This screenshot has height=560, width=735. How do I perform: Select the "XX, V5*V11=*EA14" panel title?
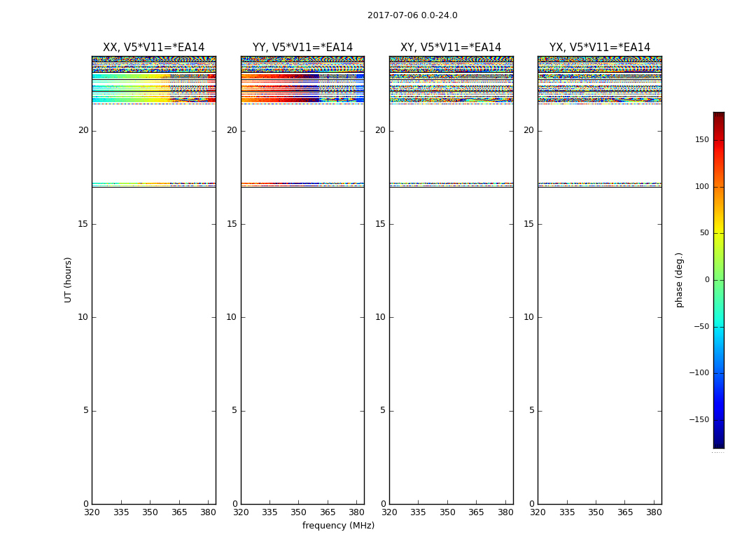(x=154, y=48)
